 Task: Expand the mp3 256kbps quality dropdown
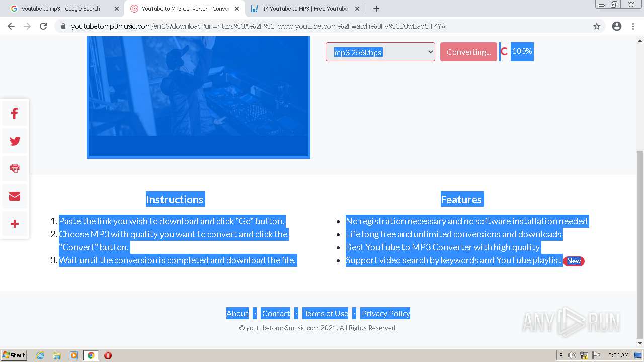click(x=380, y=52)
